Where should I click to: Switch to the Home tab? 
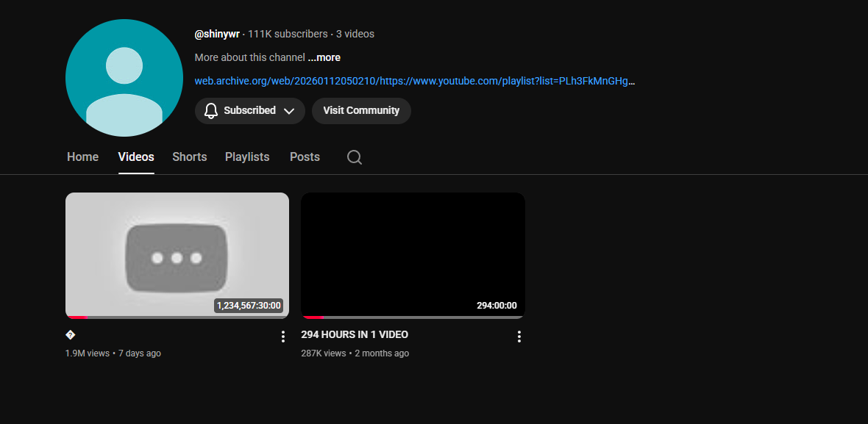click(x=82, y=157)
